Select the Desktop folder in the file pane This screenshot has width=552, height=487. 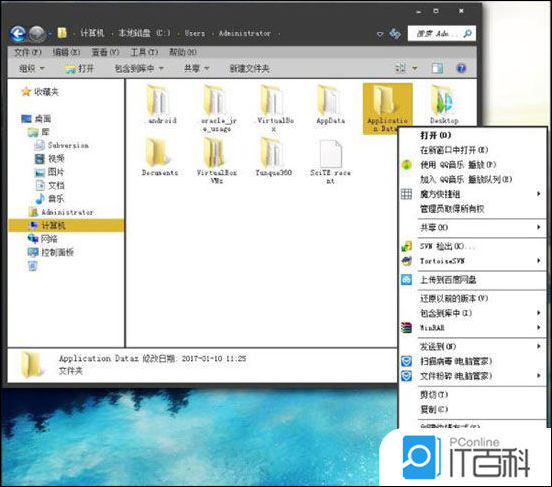tap(444, 105)
